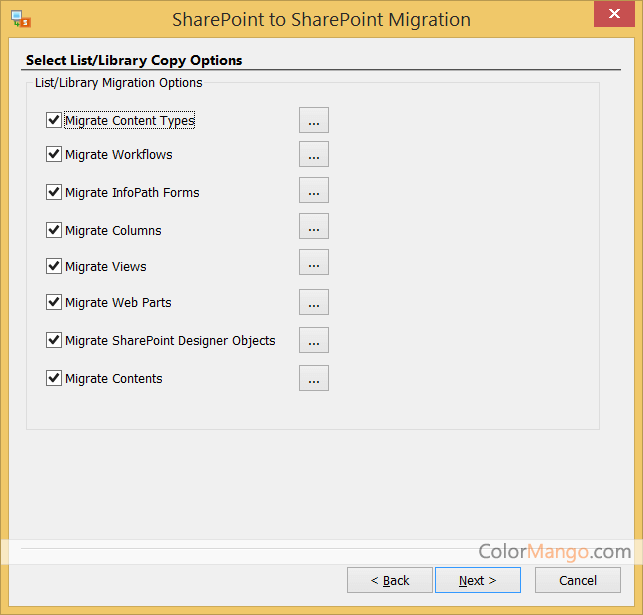The width and height of the screenshot is (643, 615).
Task: Open Migrate Contents ellipsis options
Action: tap(313, 378)
